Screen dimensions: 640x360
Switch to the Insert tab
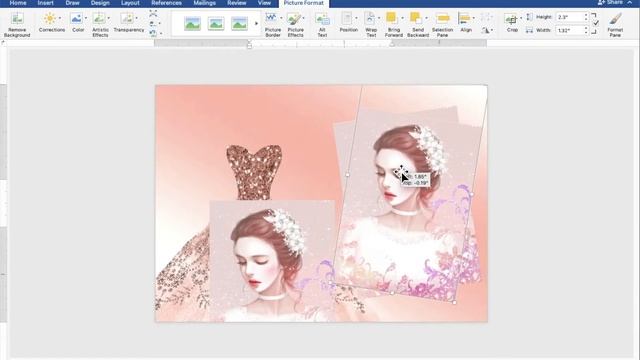coord(45,3)
